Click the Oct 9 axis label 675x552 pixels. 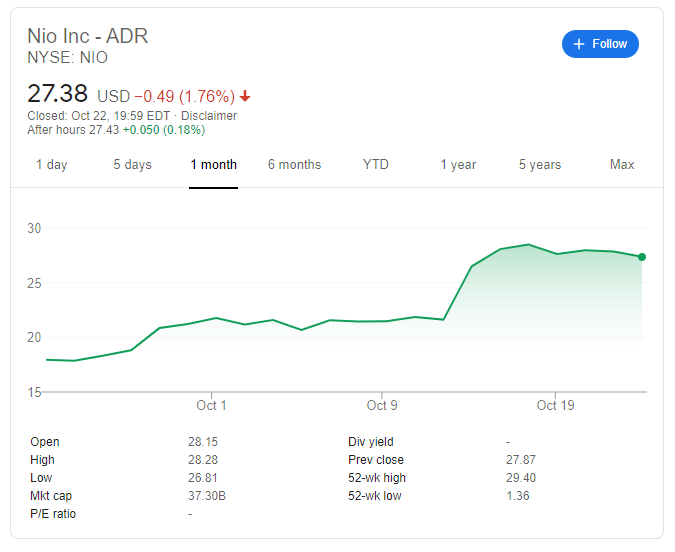[382, 405]
